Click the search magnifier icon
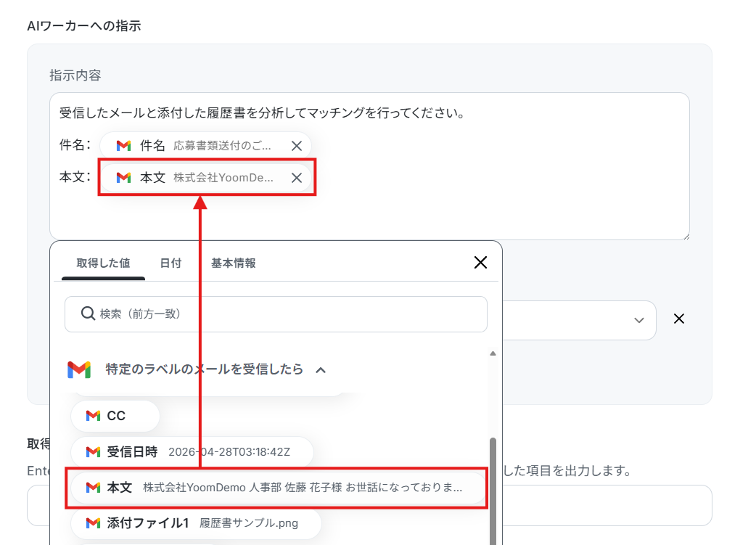756x545 pixels. click(x=87, y=314)
